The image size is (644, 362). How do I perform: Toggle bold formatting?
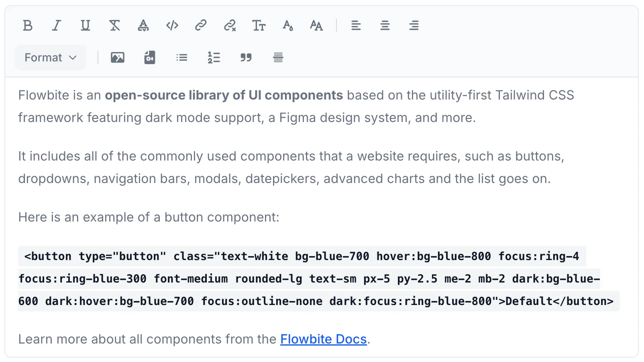coord(28,26)
